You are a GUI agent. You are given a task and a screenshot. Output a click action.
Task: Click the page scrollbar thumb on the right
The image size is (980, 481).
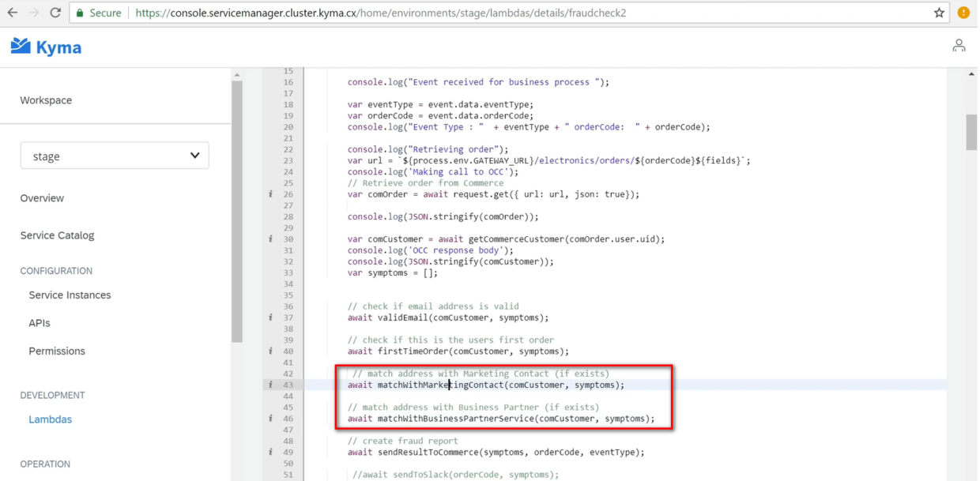[971, 132]
